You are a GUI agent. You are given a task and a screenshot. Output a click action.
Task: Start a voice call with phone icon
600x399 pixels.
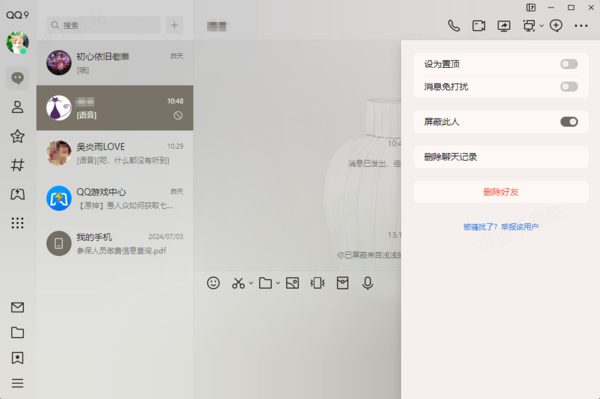[454, 26]
